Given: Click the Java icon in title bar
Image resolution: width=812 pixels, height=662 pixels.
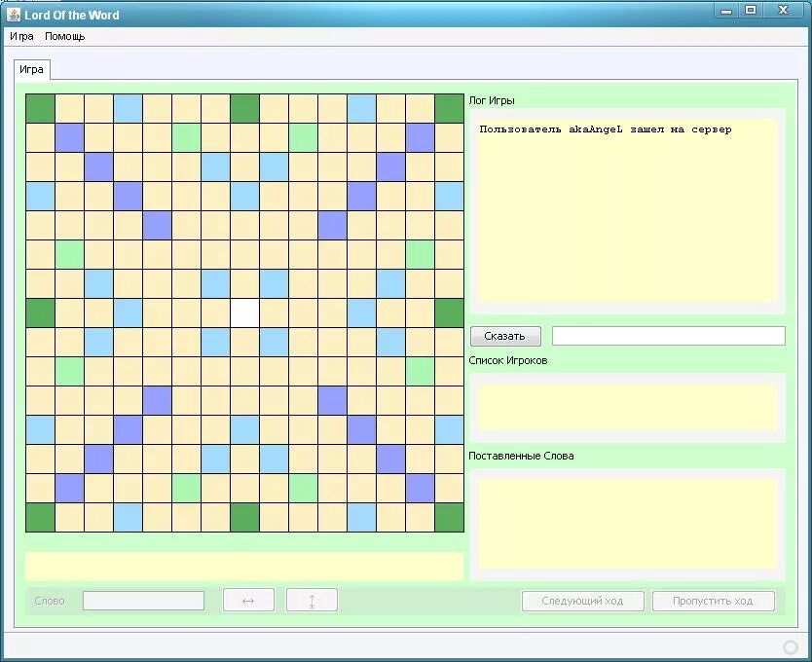Looking at the screenshot, I should (x=14, y=15).
